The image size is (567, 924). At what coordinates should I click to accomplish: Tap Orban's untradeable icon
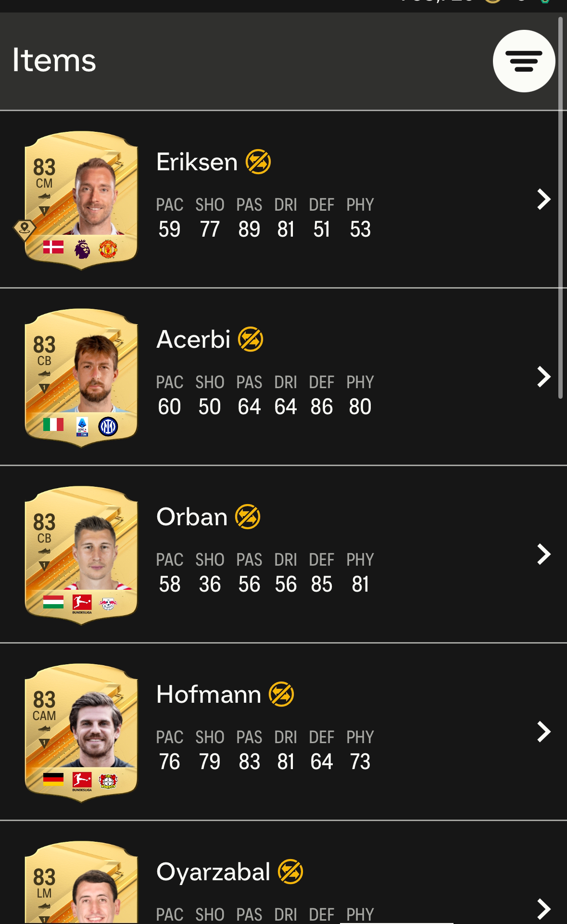coord(248,517)
